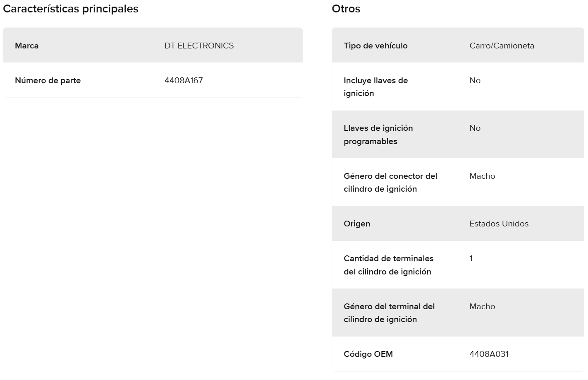Screen dimensions: 588x380
Task: Click the Otros section heading
Action: [346, 9]
